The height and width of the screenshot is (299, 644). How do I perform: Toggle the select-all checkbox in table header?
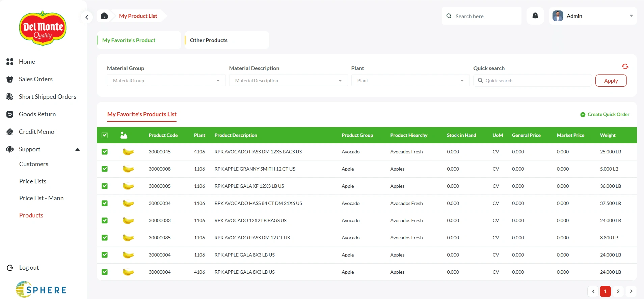tap(105, 135)
